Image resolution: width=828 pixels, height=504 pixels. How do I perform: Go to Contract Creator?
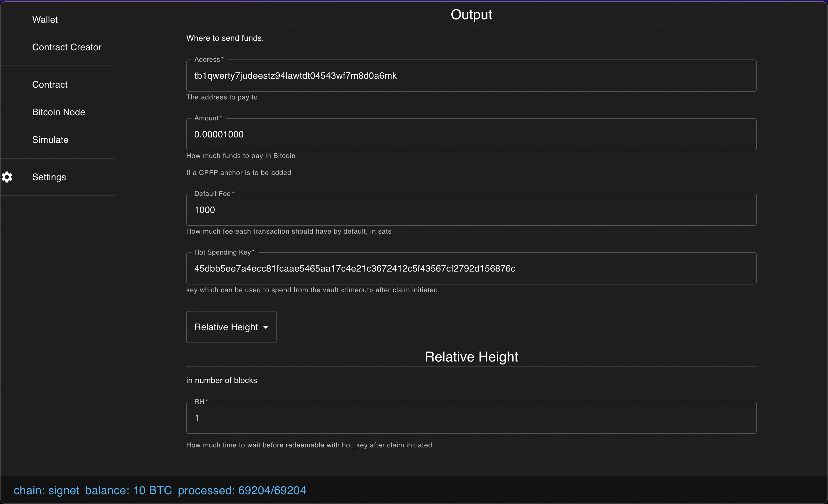click(66, 47)
